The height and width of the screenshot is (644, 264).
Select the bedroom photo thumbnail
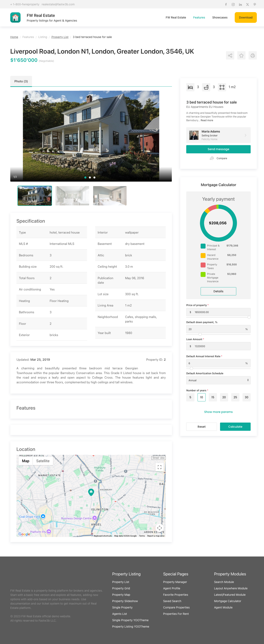tap(110, 196)
